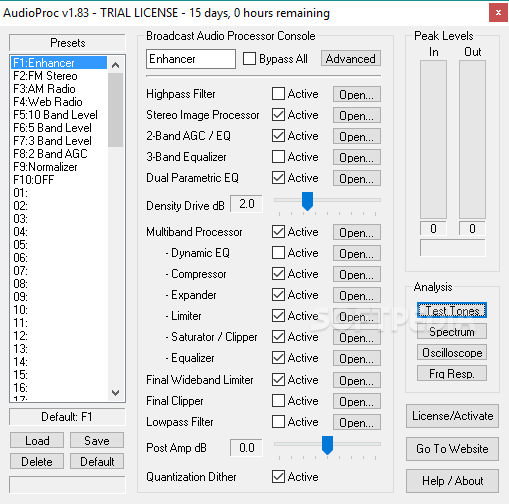Click the Enhancer preset name field
This screenshot has width=509, height=504.
(x=191, y=59)
